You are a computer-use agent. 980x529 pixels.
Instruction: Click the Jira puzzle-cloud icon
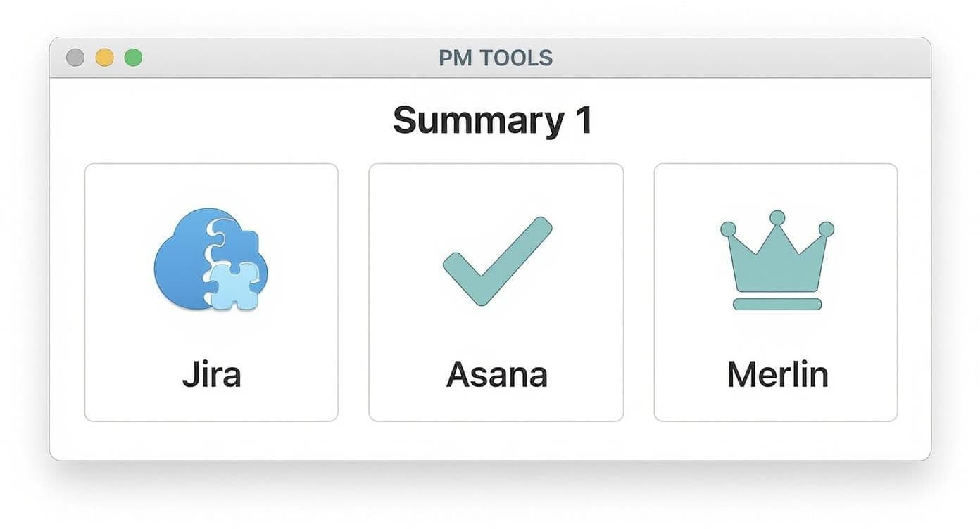click(209, 260)
